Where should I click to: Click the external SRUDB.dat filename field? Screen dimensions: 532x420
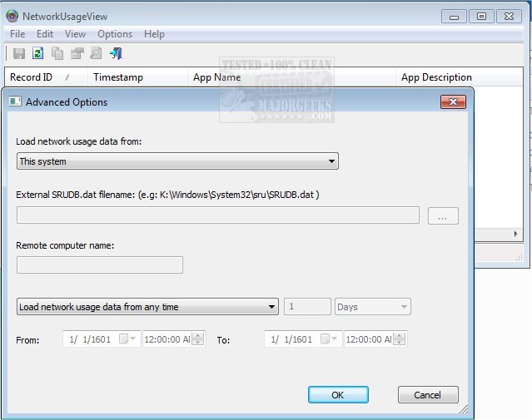coord(218,215)
